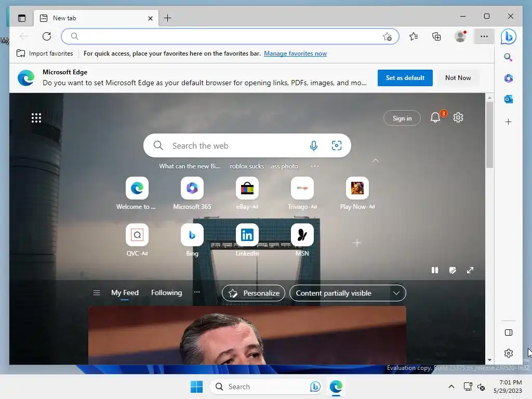The image size is (532, 399).
Task: Add sidebar app plus icon
Action: coord(508,122)
